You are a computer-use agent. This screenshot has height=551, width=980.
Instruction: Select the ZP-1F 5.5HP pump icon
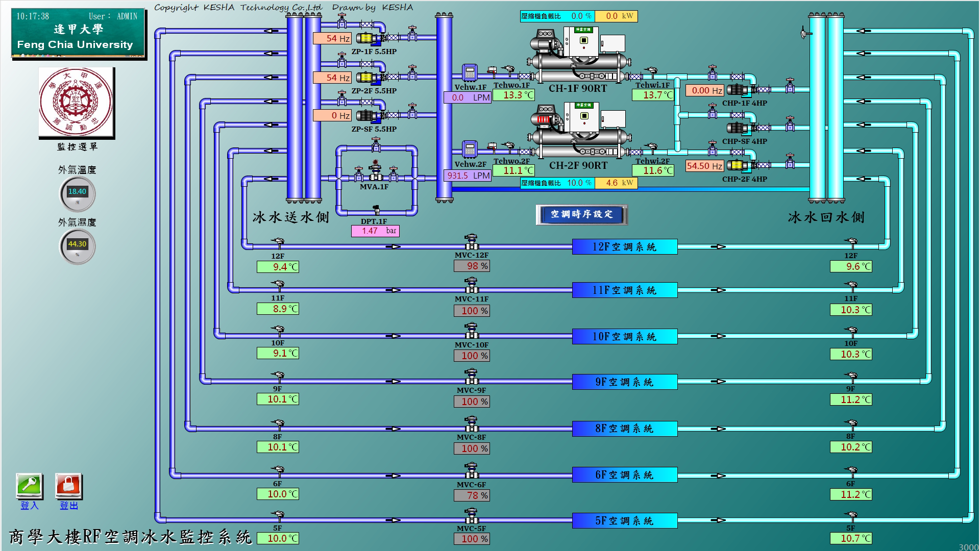pos(367,38)
